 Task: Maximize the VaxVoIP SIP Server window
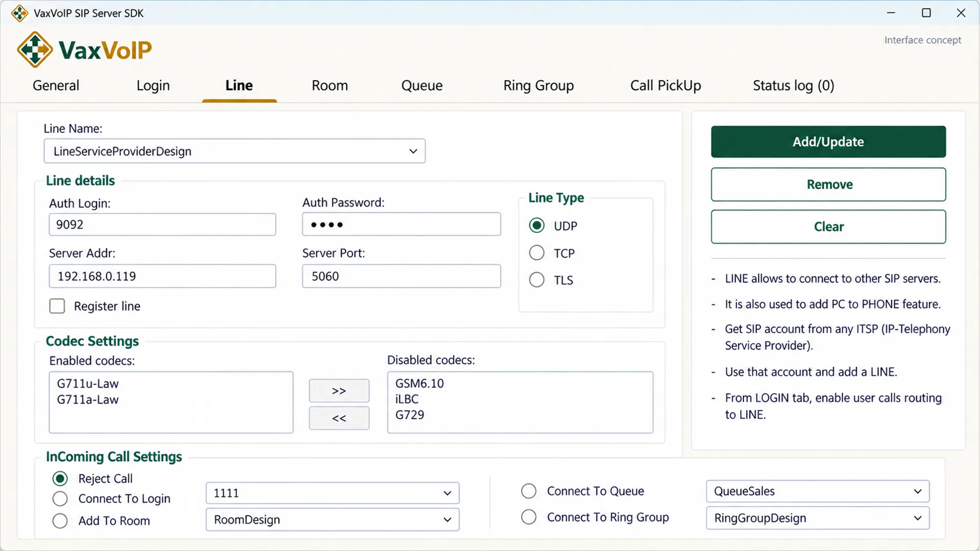pyautogui.click(x=926, y=13)
